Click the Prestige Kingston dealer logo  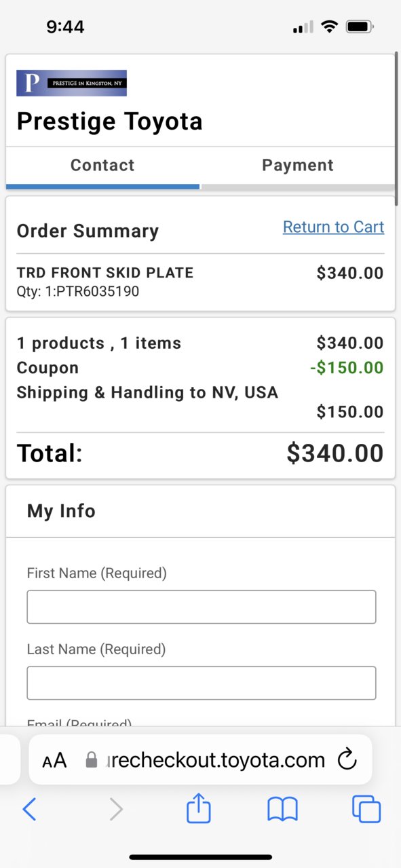[71, 83]
